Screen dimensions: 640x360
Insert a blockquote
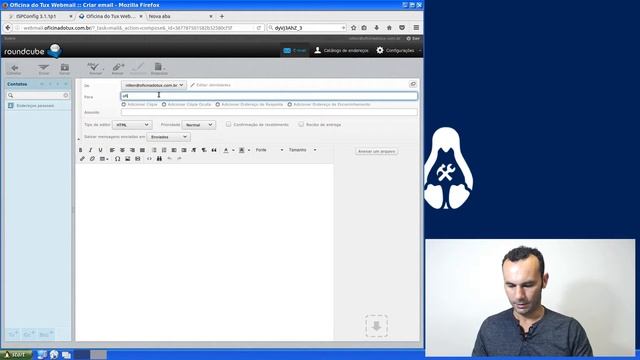214,150
